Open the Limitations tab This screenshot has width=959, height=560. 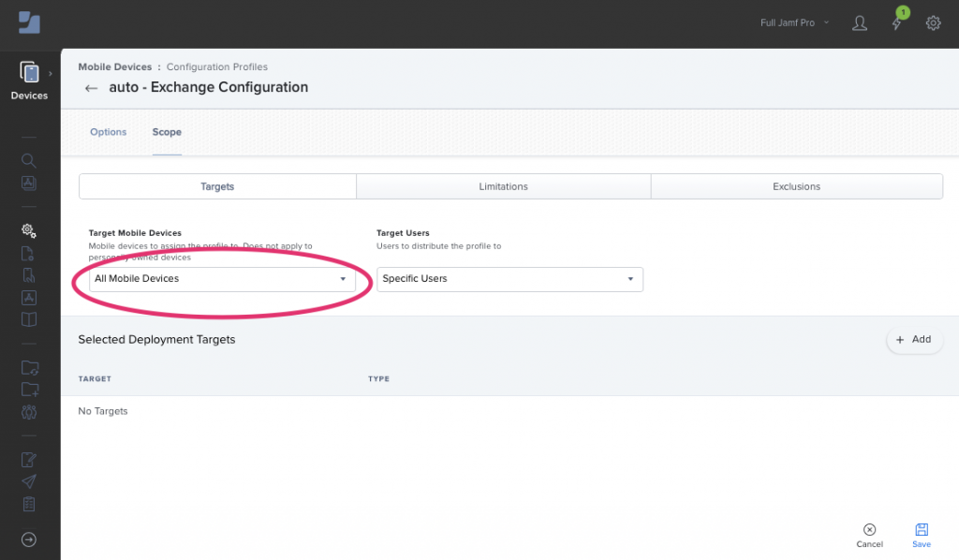[x=503, y=186]
